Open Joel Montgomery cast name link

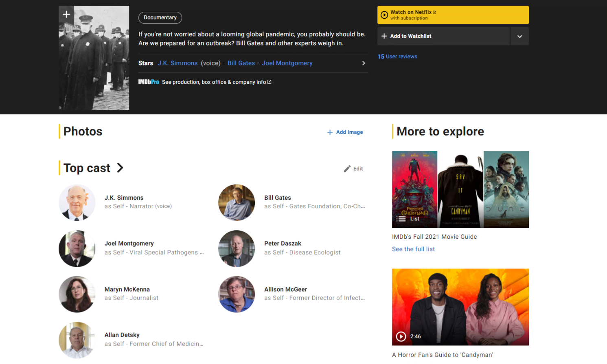[x=129, y=243]
